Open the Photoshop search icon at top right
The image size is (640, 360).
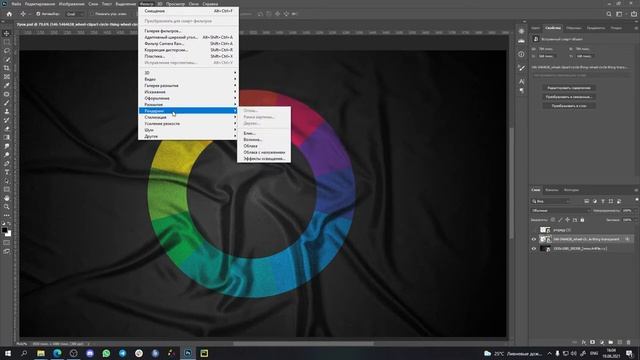tap(609, 14)
